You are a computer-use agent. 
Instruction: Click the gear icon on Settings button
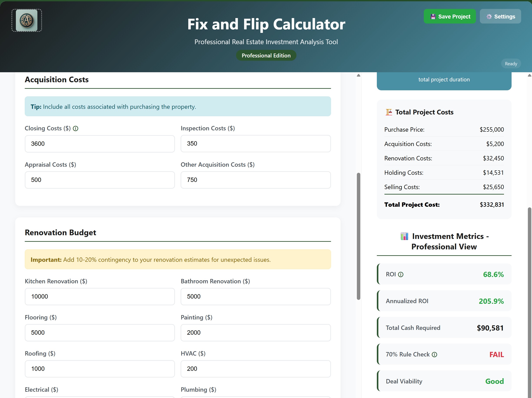pyautogui.click(x=489, y=16)
